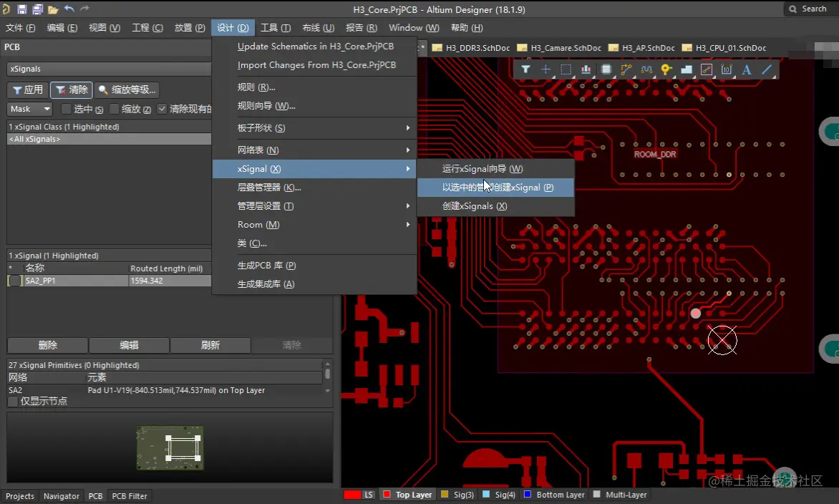Select the place component chip icon

[x=606, y=69]
